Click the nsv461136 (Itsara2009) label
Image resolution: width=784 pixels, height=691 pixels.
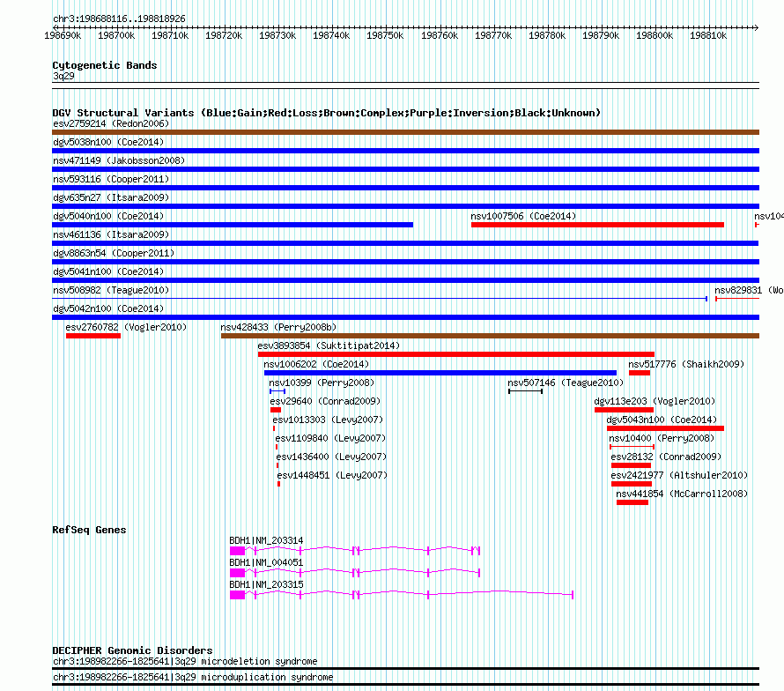coord(111,234)
